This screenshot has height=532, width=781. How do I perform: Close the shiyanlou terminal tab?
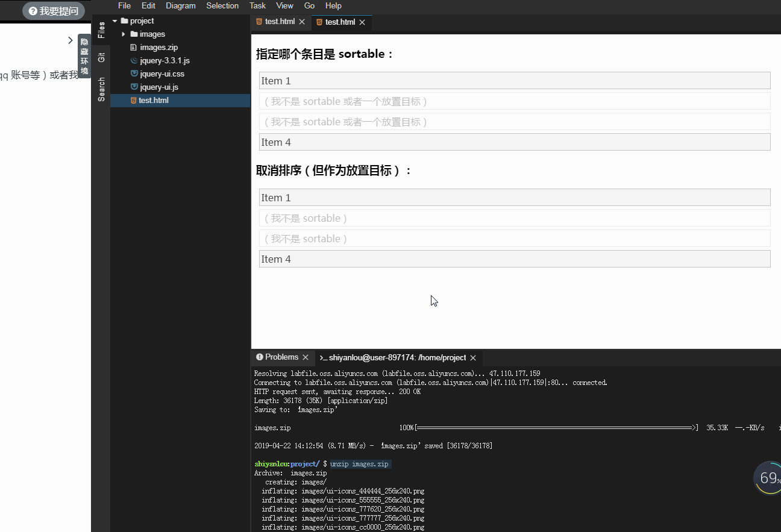click(473, 358)
